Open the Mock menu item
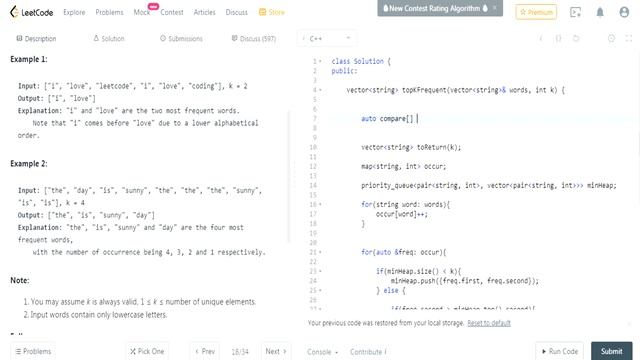The width and height of the screenshot is (640, 360). pyautogui.click(x=142, y=12)
